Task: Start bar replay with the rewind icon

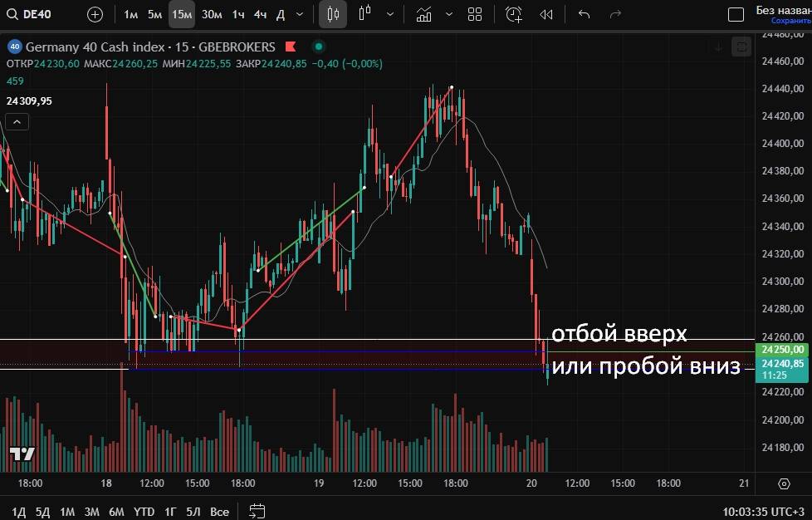Action: (x=545, y=14)
